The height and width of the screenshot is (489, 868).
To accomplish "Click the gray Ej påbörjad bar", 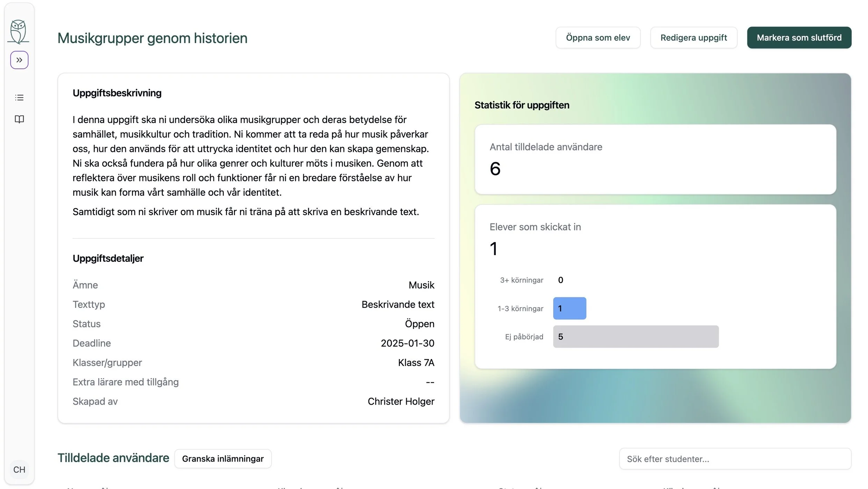I will click(x=635, y=336).
